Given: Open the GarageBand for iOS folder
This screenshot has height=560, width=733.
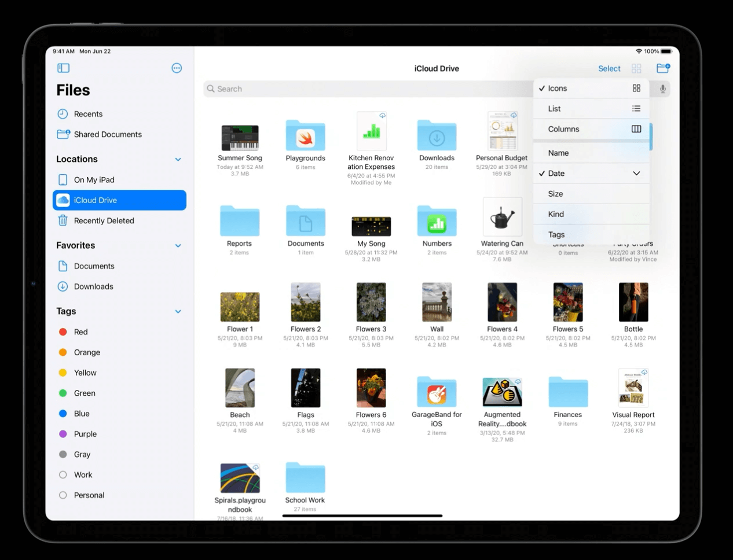Looking at the screenshot, I should click(x=437, y=392).
